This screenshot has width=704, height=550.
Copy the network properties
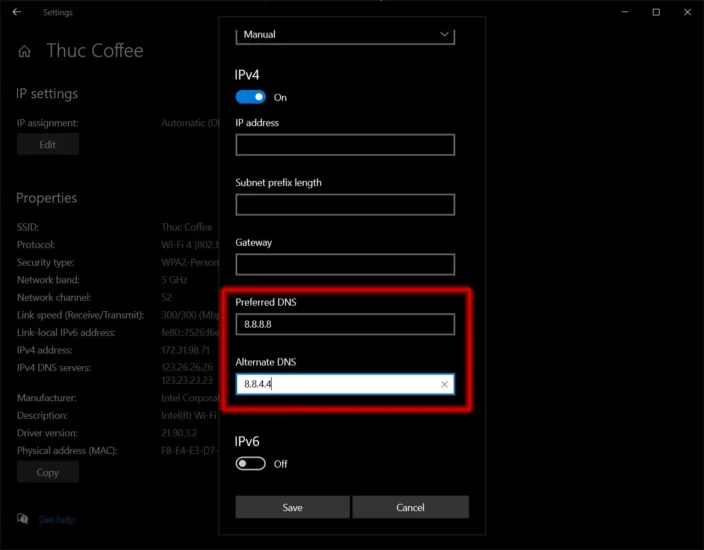tap(48, 472)
